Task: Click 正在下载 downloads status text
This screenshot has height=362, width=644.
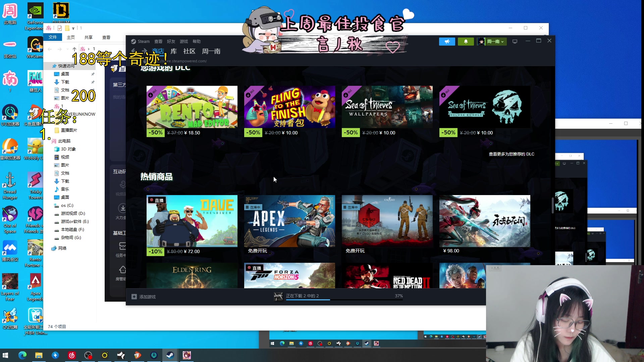Action: (x=302, y=296)
